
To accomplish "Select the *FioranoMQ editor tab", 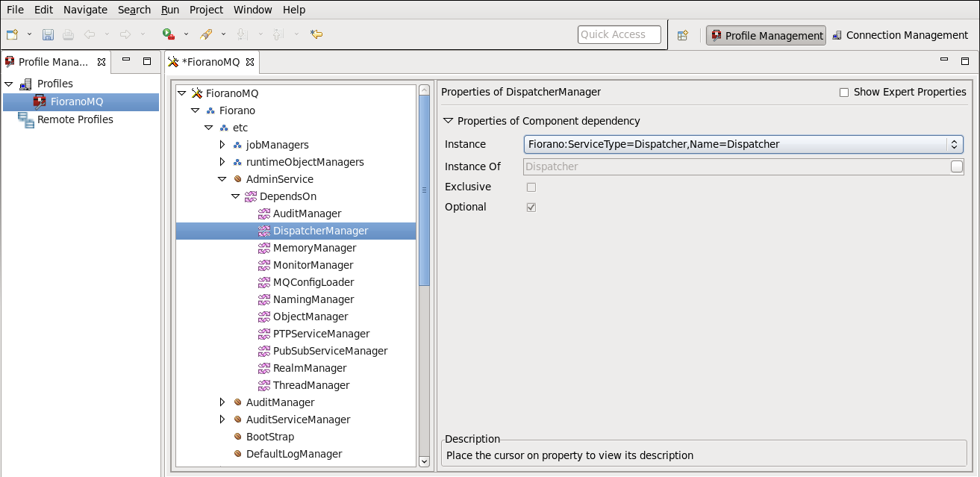I will 211,62.
